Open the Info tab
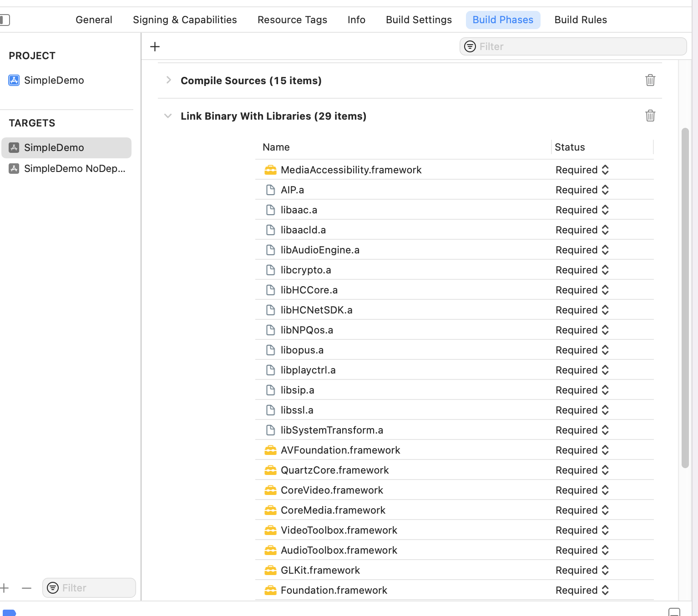Image resolution: width=698 pixels, height=616 pixels. pos(356,20)
